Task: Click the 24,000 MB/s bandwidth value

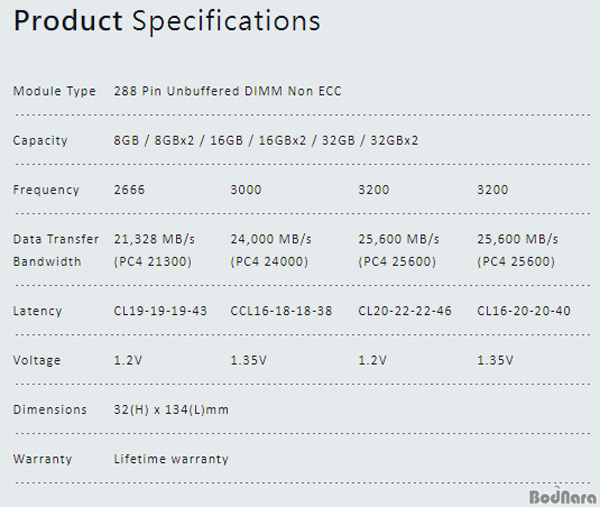Action: [x=271, y=239]
